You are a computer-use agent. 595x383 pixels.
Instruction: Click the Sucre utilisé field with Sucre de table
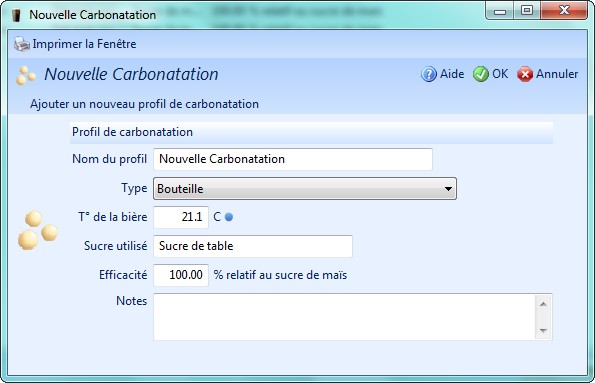(253, 246)
